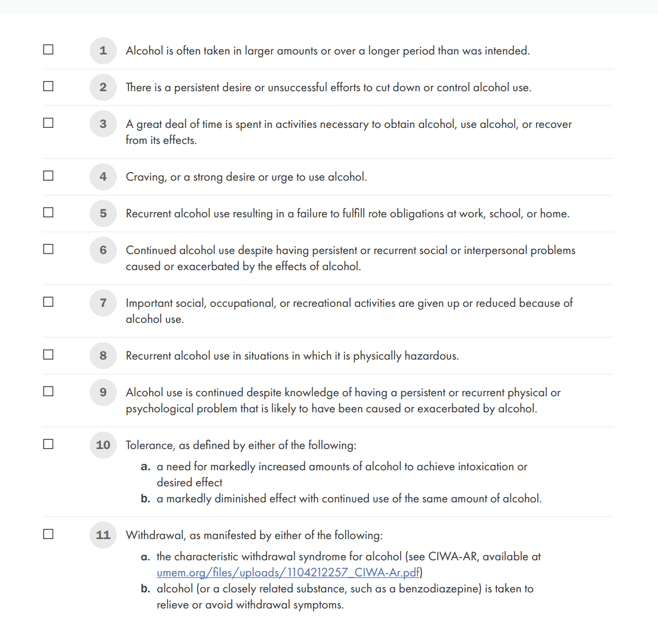Check the Tolerance criterion checkbox
Image resolution: width=658 pixels, height=644 pixels.
coord(49,444)
